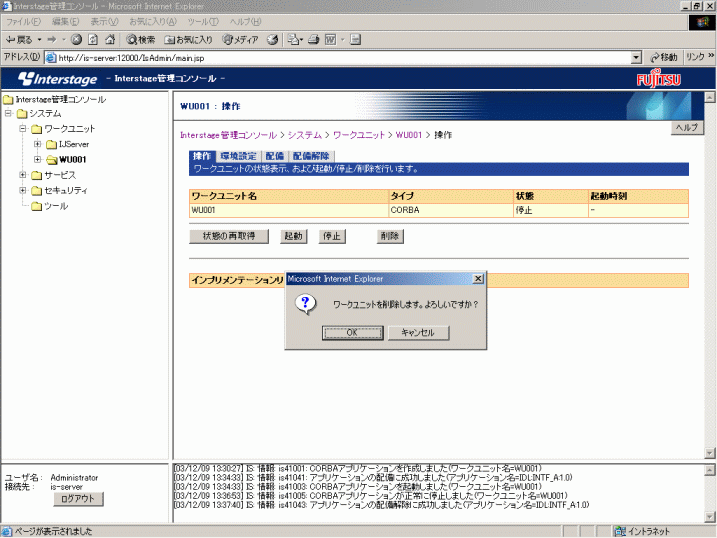Confirm deletion with dialog OK button
717x538 pixels.
coord(352,332)
